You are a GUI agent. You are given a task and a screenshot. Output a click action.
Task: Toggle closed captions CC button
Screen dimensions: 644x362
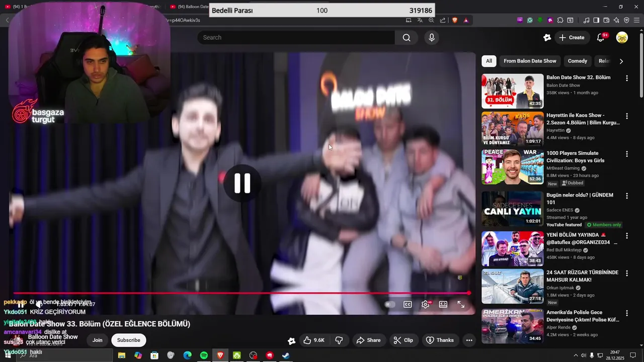pos(408,304)
